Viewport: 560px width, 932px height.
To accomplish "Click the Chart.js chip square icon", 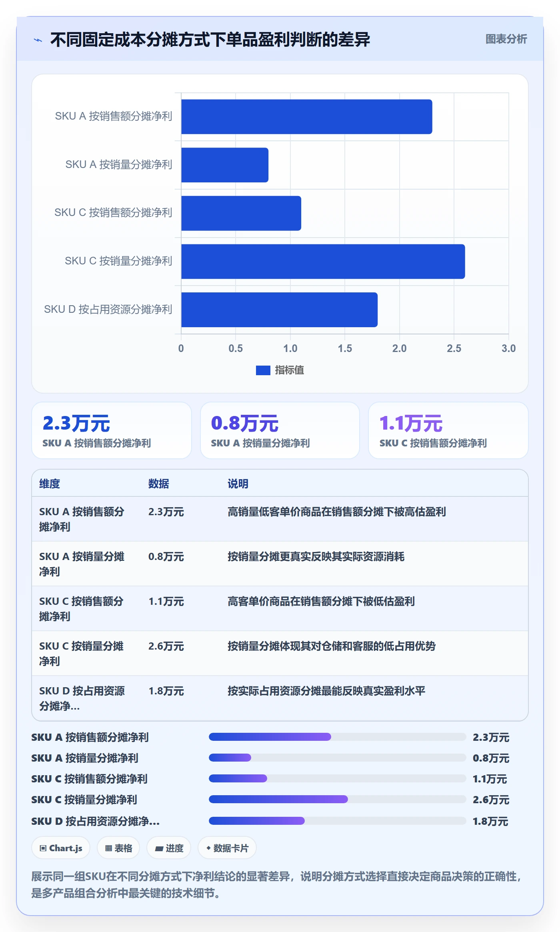I will [x=43, y=848].
